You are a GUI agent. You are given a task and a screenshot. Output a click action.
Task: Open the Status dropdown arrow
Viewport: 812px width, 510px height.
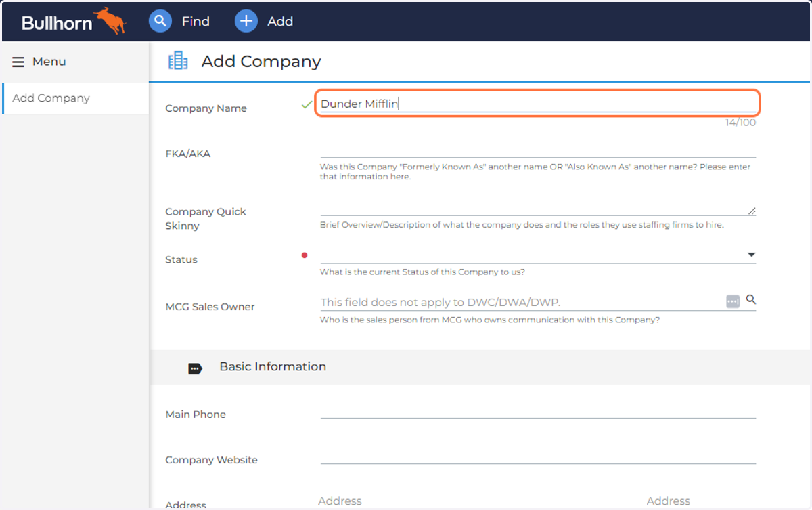[x=751, y=255]
